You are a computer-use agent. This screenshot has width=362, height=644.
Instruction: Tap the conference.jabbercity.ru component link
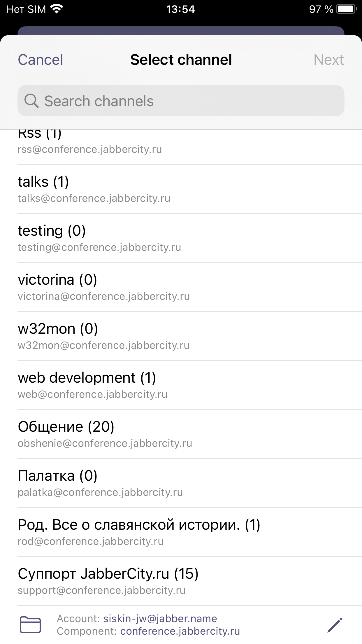click(180, 631)
